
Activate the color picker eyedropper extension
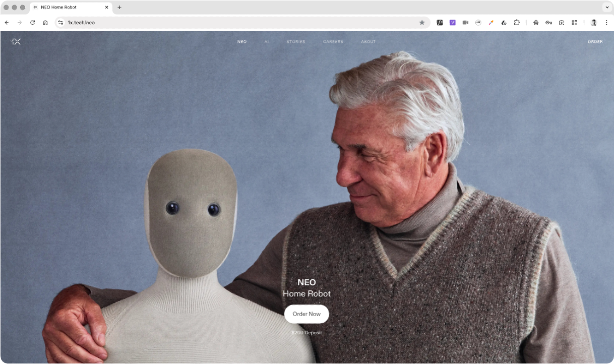tap(491, 23)
